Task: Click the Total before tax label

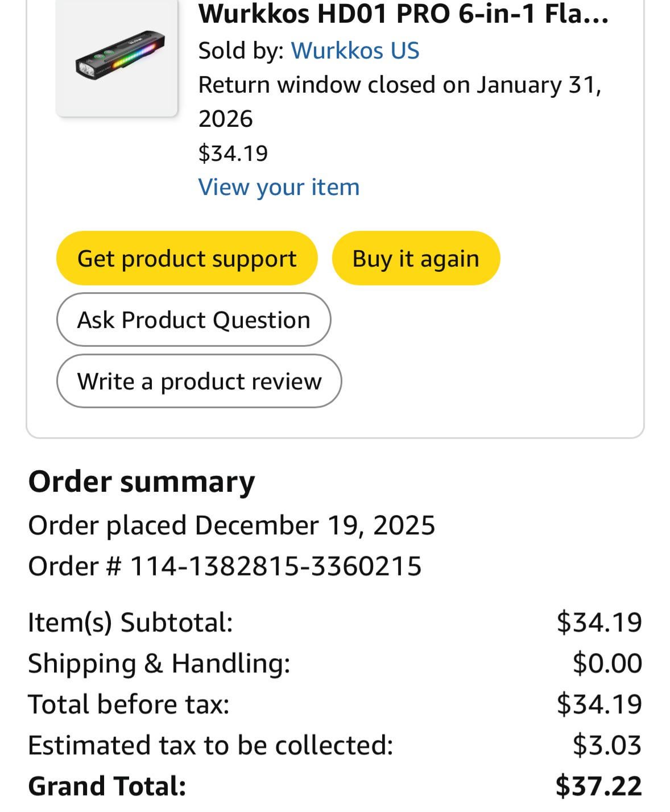Action: pos(129,704)
